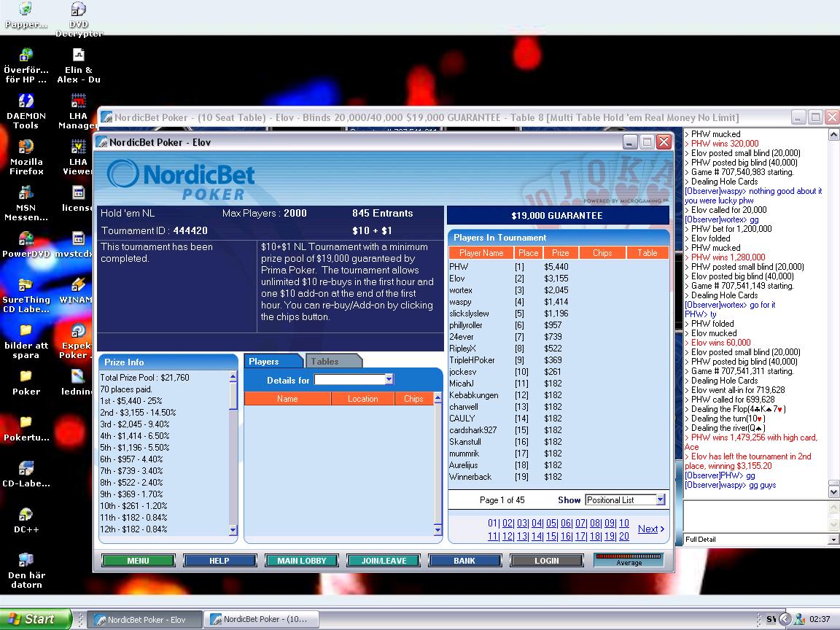
Task: Launch DC++ from the desktop
Action: (26, 521)
